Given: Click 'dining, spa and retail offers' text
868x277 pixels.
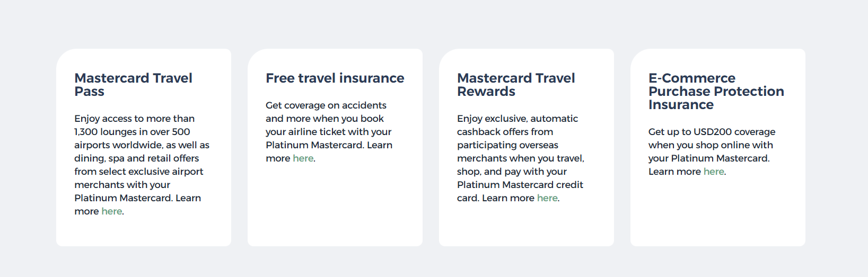Looking at the screenshot, I should [136, 158].
